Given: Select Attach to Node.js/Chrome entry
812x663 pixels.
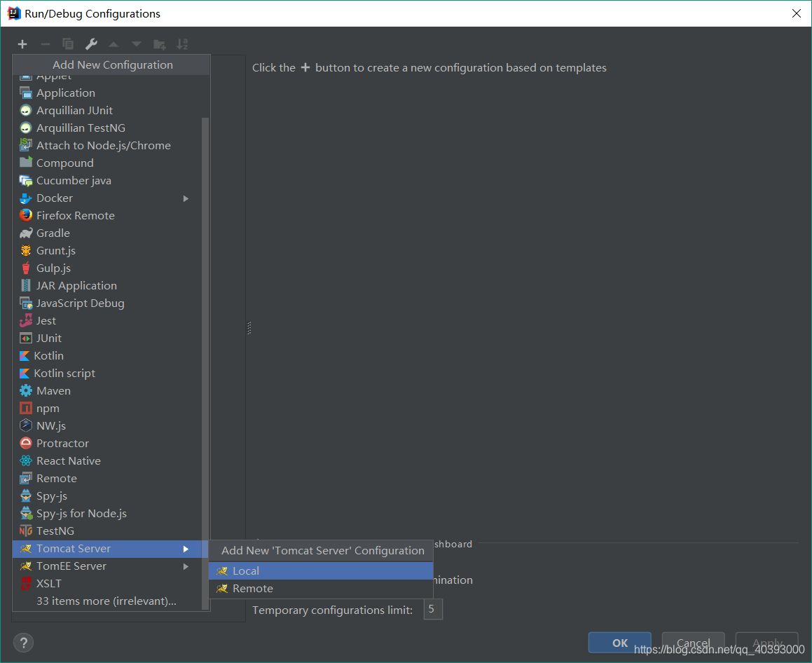Looking at the screenshot, I should [106, 146].
